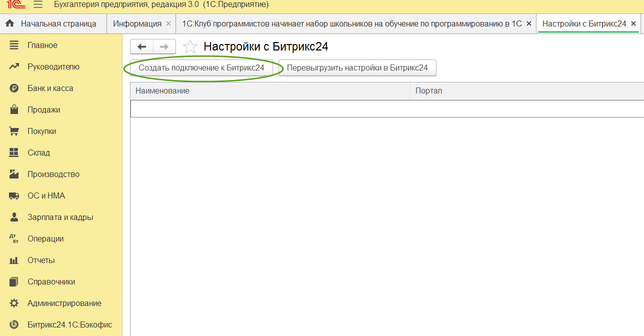Viewport: 644px width, 336px height.
Task: Click the ОС и НМА truck icon
Action: click(x=14, y=195)
